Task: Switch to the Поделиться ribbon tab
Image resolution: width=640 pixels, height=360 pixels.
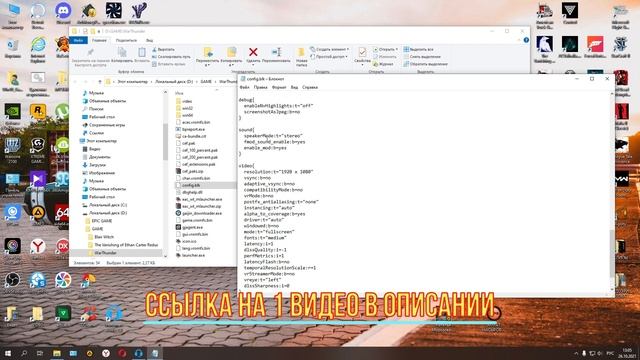Action: (126, 40)
